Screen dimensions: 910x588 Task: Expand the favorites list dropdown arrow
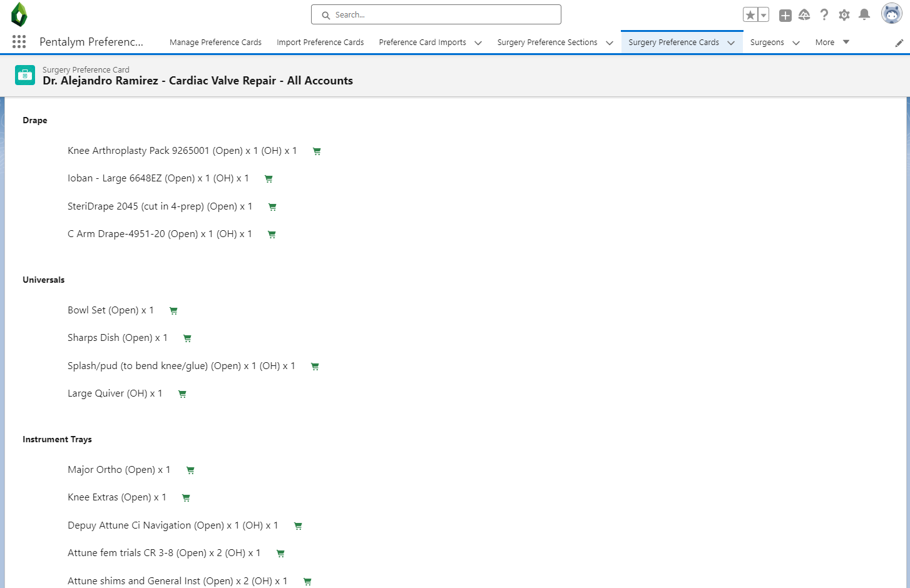(764, 15)
